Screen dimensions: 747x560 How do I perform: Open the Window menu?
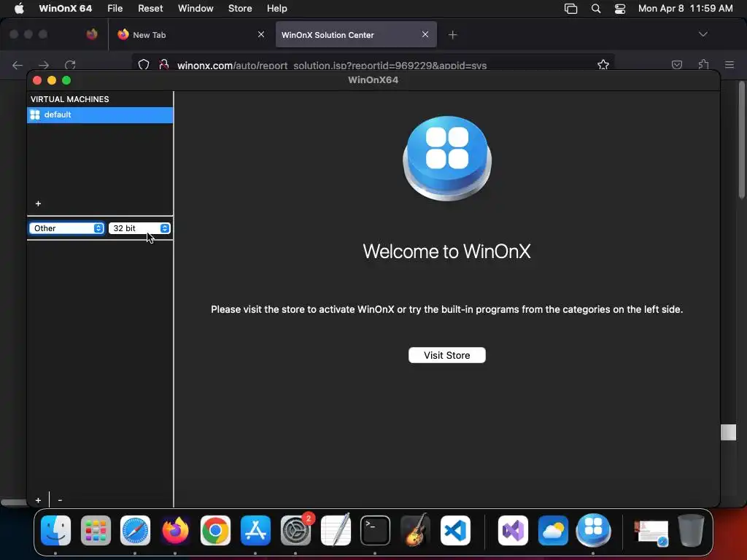(x=196, y=9)
